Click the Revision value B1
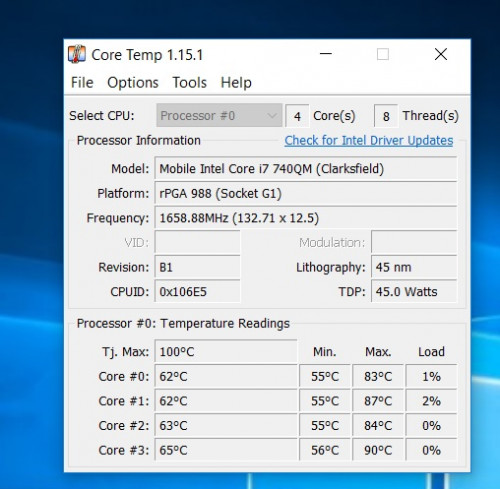Viewport: 500px width, 489px height. pyautogui.click(x=197, y=267)
